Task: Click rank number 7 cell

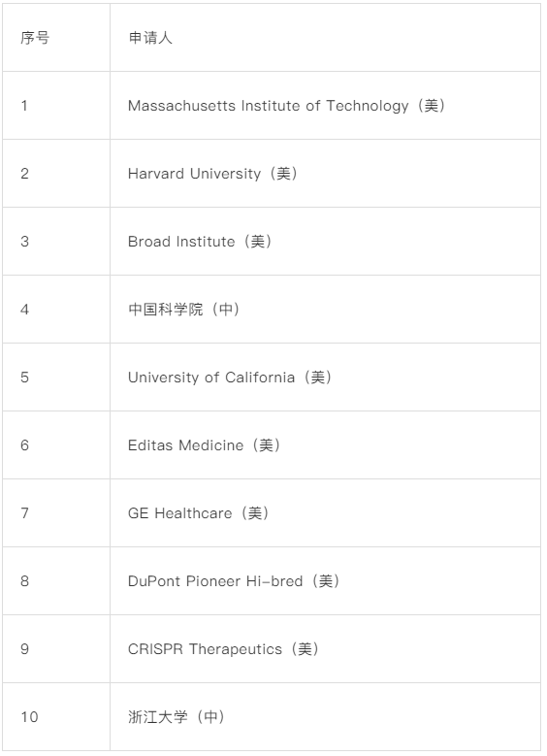Action: [56, 513]
